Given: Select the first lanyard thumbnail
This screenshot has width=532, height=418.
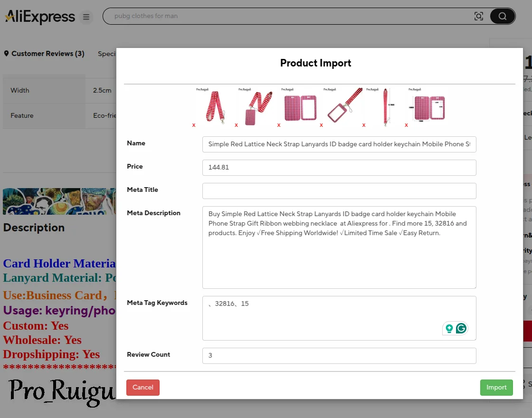Looking at the screenshot, I should [215, 106].
